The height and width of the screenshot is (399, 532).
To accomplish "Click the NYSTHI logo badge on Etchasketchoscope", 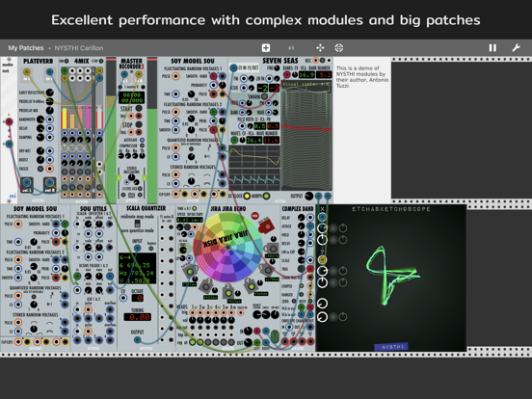I will click(x=391, y=347).
